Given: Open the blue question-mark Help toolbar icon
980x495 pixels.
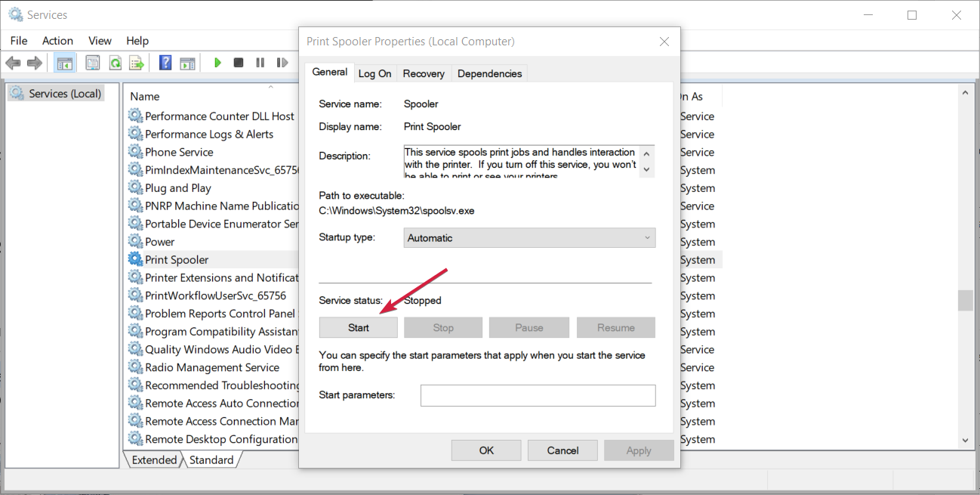Looking at the screenshot, I should 165,63.
